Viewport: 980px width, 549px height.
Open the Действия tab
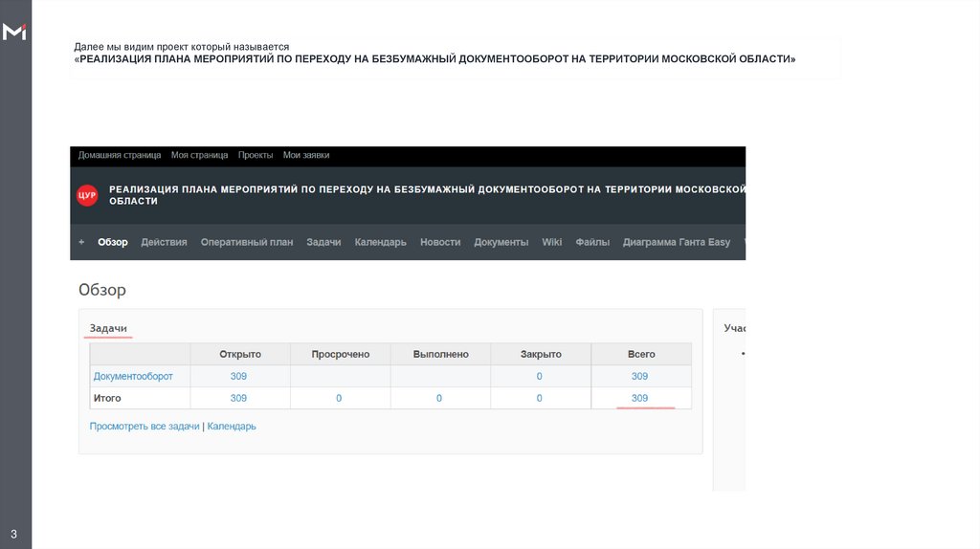click(164, 242)
